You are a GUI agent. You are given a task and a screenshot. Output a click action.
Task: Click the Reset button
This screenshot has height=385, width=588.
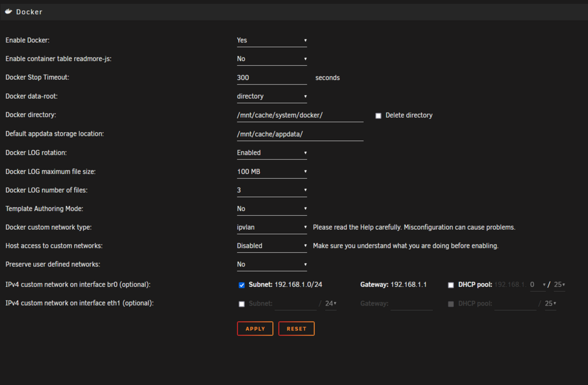click(x=296, y=329)
